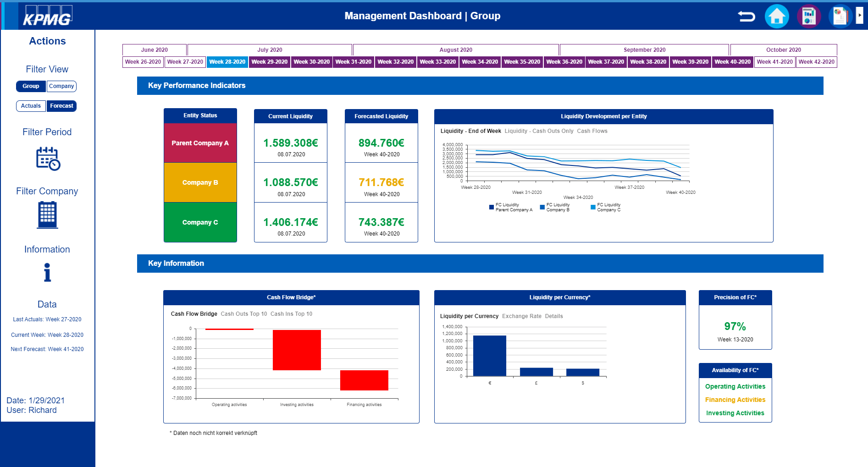Open the Filter Period calendar icon

[47, 159]
